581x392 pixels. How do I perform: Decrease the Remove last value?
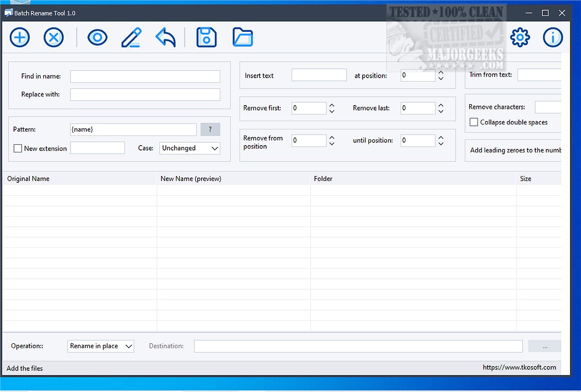point(441,111)
